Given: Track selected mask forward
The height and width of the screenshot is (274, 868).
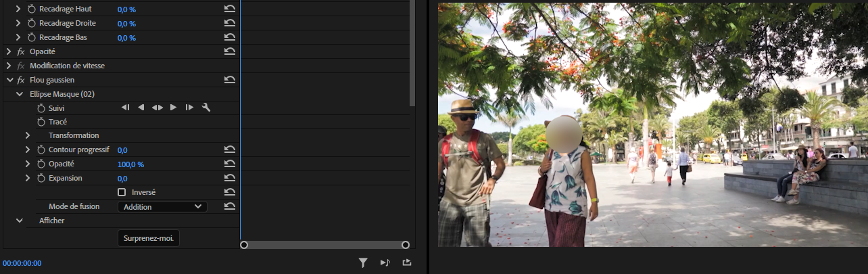Looking at the screenshot, I should tap(173, 108).
